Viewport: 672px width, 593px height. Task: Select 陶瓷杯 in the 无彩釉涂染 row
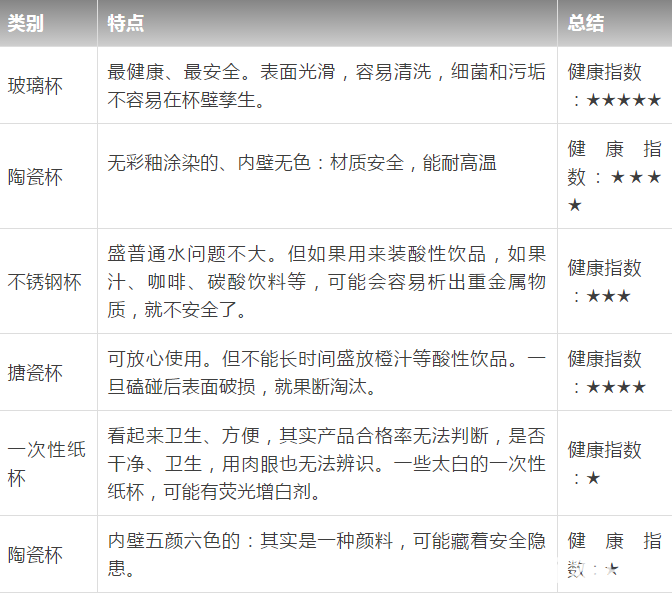tap(35, 177)
